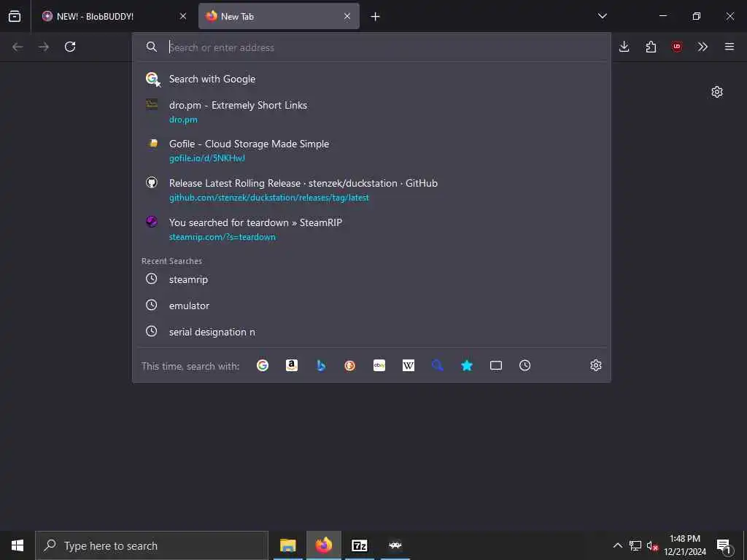
Task: Search this time with DuckDuckGo icon
Action: (350, 365)
